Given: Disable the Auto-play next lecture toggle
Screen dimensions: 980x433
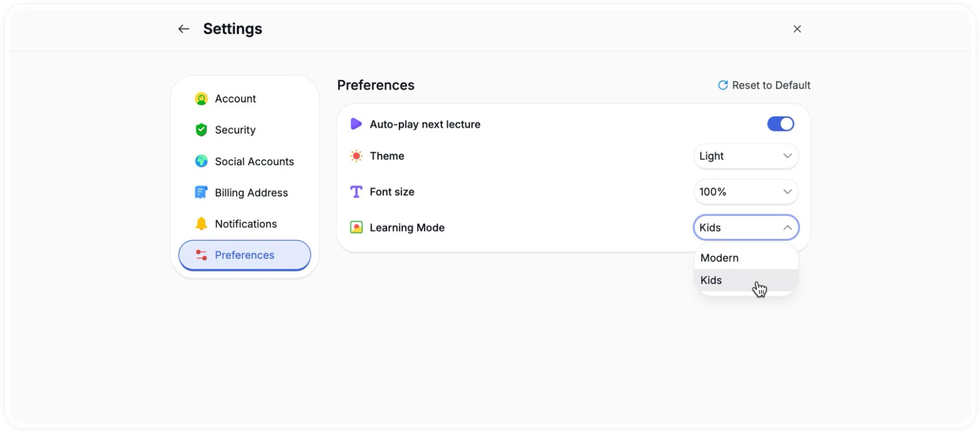Looking at the screenshot, I should (780, 124).
